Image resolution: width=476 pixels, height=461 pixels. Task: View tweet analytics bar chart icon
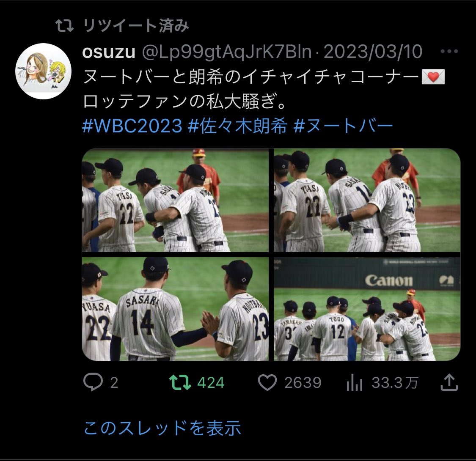tap(355, 382)
